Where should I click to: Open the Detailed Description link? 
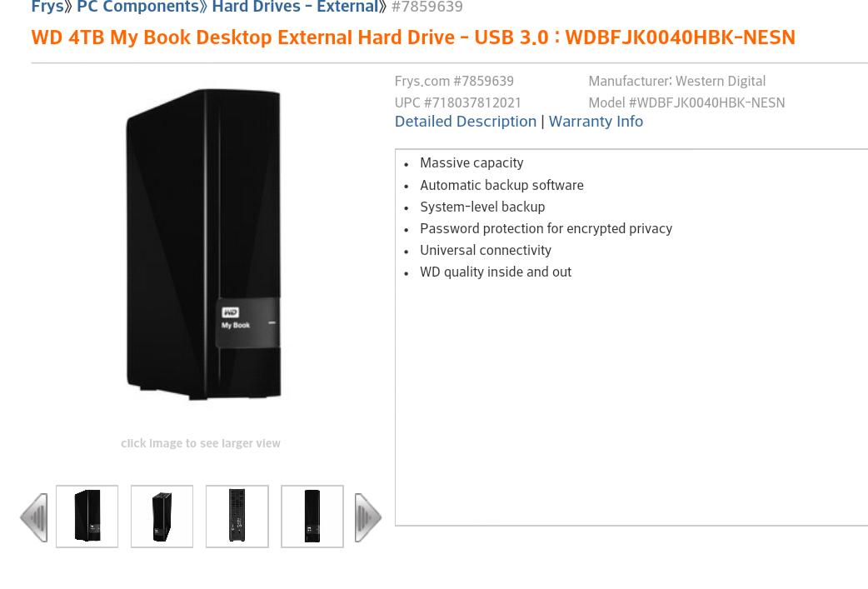466,122
